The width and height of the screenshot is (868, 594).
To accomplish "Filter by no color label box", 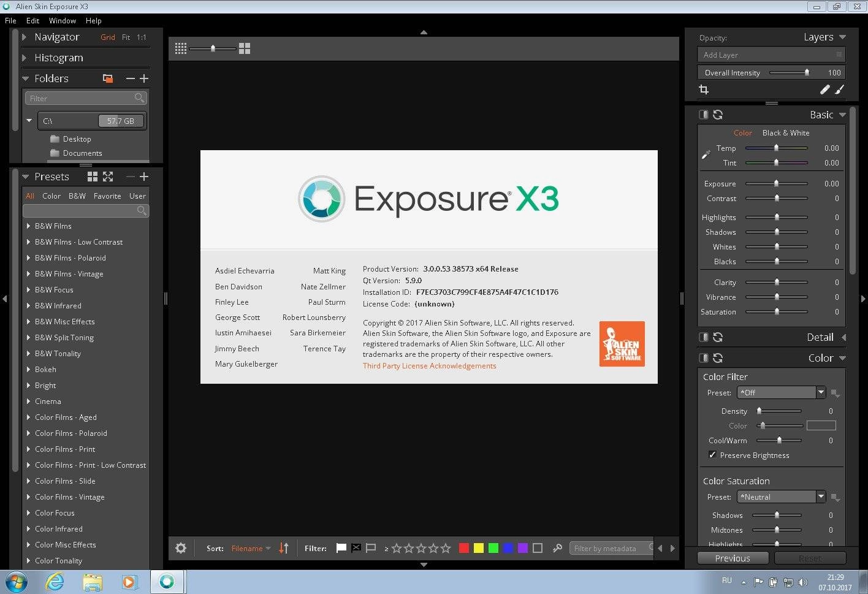I will [538, 548].
